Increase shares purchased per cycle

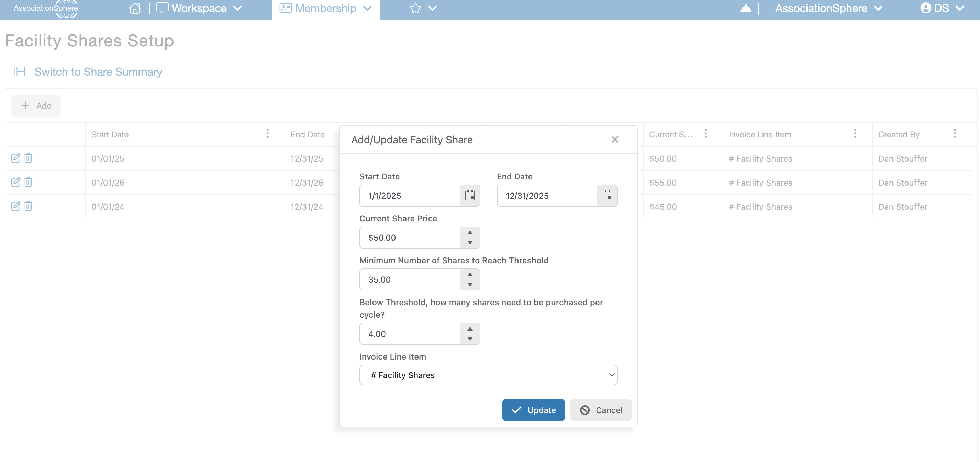(470, 329)
